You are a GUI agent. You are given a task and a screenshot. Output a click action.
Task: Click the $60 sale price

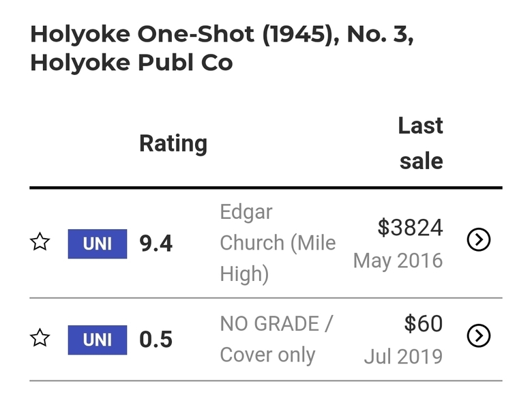pyautogui.click(x=424, y=323)
